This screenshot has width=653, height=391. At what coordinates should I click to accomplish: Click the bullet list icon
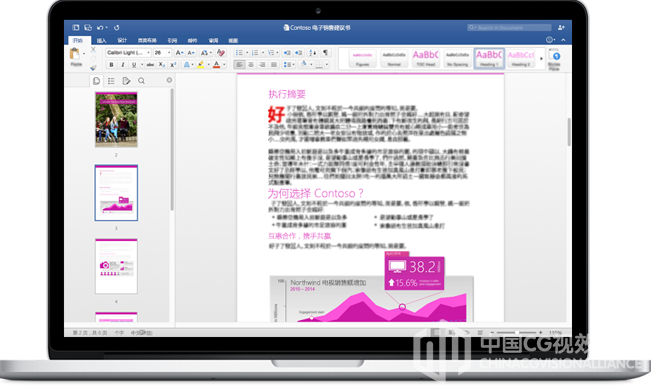239,52
